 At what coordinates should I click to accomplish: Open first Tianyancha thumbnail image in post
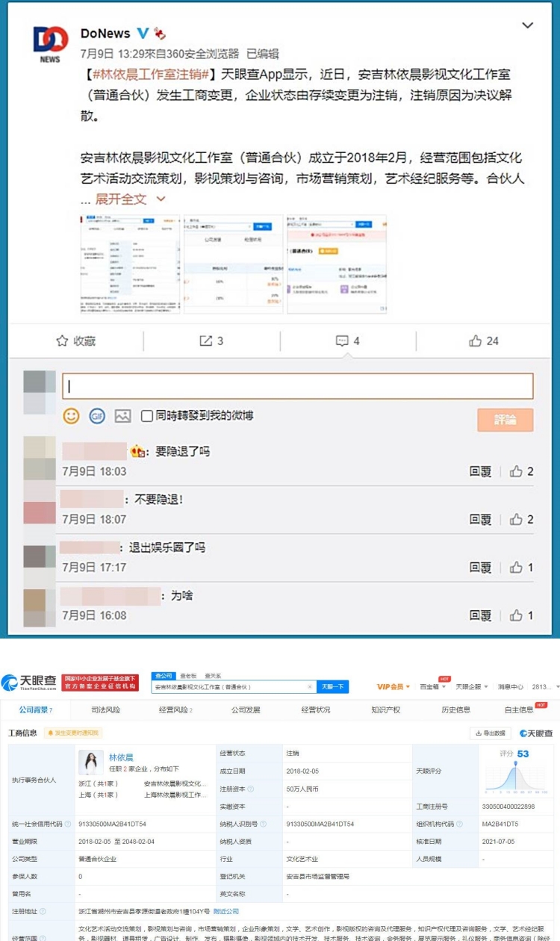click(130, 263)
